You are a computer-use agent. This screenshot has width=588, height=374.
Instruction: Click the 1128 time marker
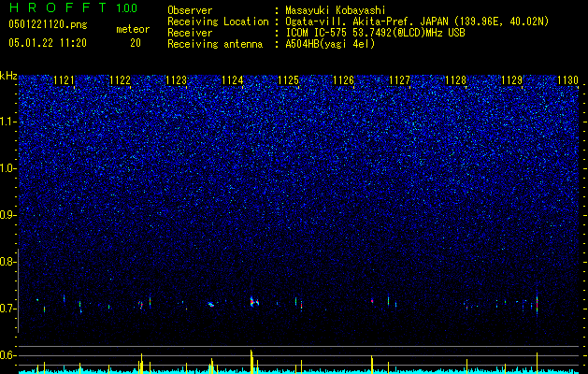(455, 80)
